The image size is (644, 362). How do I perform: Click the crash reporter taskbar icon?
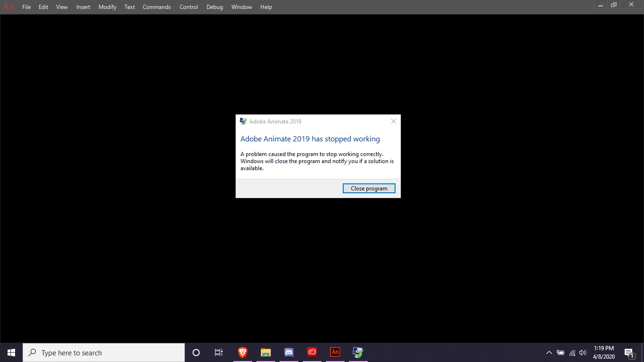tap(358, 353)
